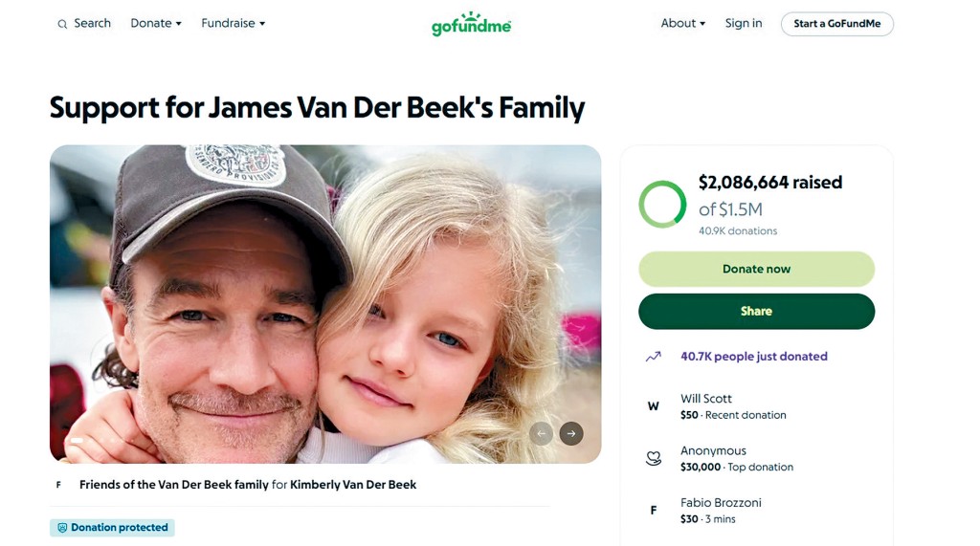Expand the Donate dropdown menu

click(x=156, y=24)
